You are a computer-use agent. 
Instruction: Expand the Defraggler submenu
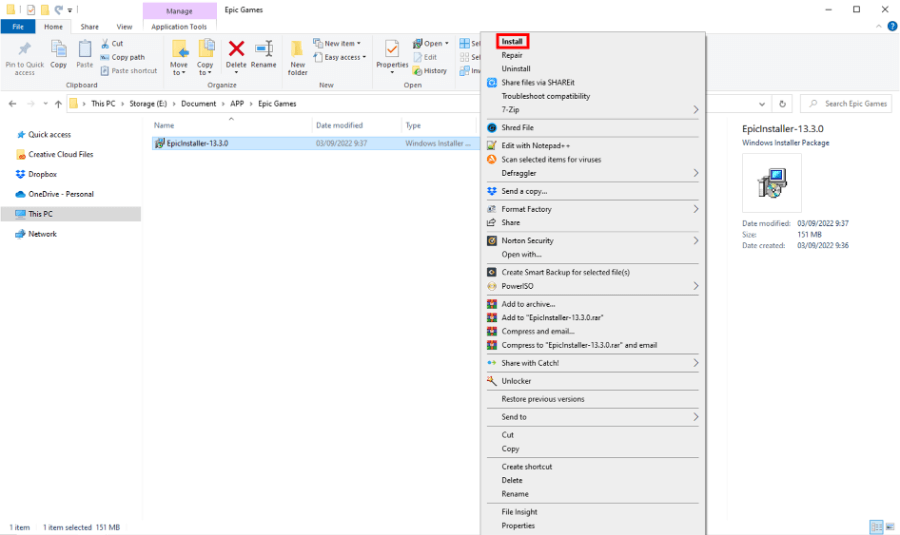click(x=593, y=173)
